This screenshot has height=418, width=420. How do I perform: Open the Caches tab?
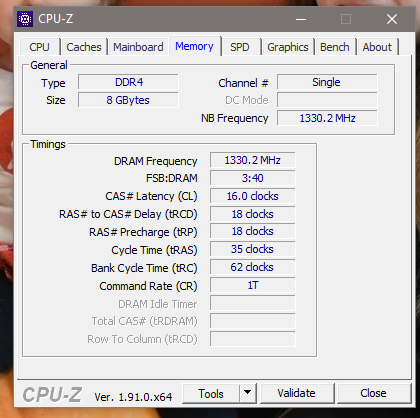(x=84, y=47)
